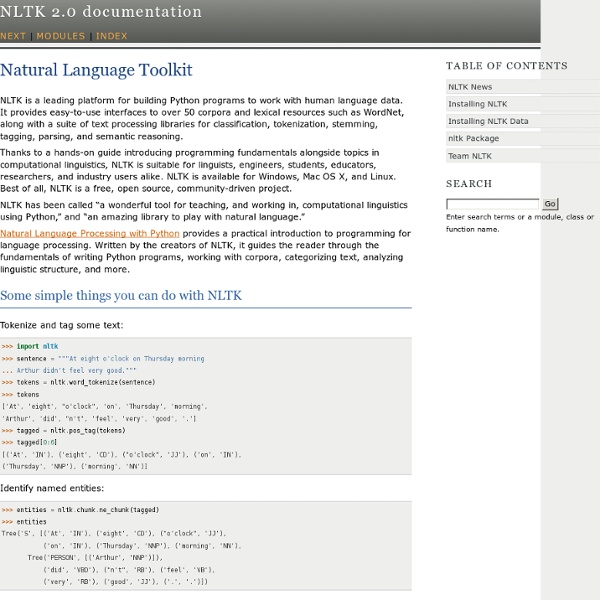Open the Installing NLTK contents link
This screenshot has height=600, width=600.
(478, 104)
